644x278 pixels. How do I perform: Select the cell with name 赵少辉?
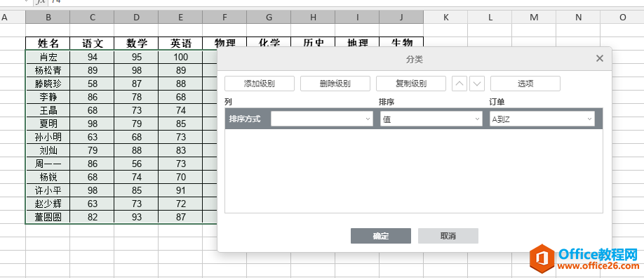pyautogui.click(x=48, y=204)
